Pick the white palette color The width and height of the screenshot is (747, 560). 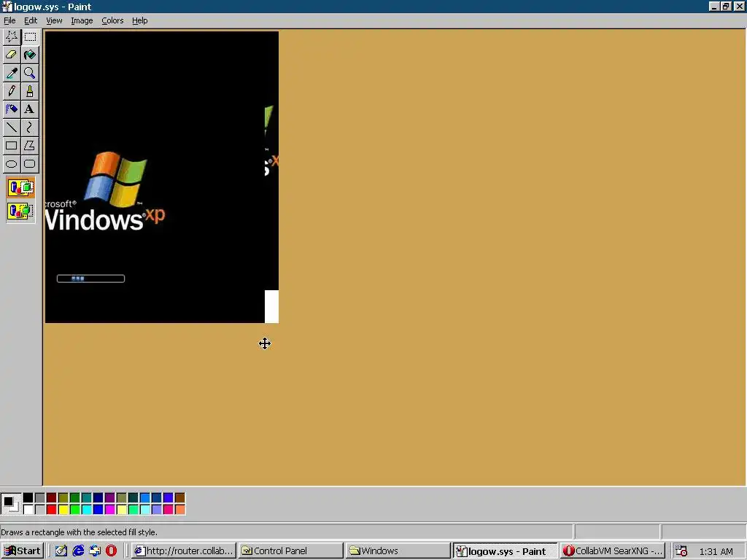28,510
